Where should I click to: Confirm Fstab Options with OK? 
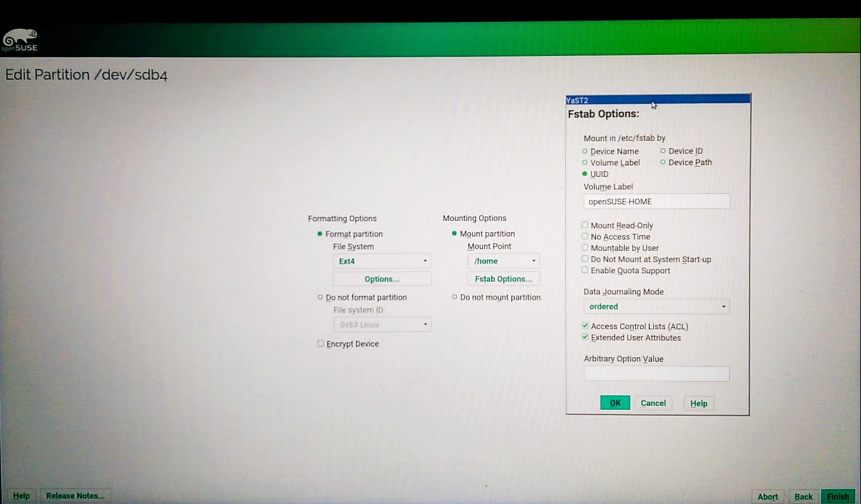(615, 403)
